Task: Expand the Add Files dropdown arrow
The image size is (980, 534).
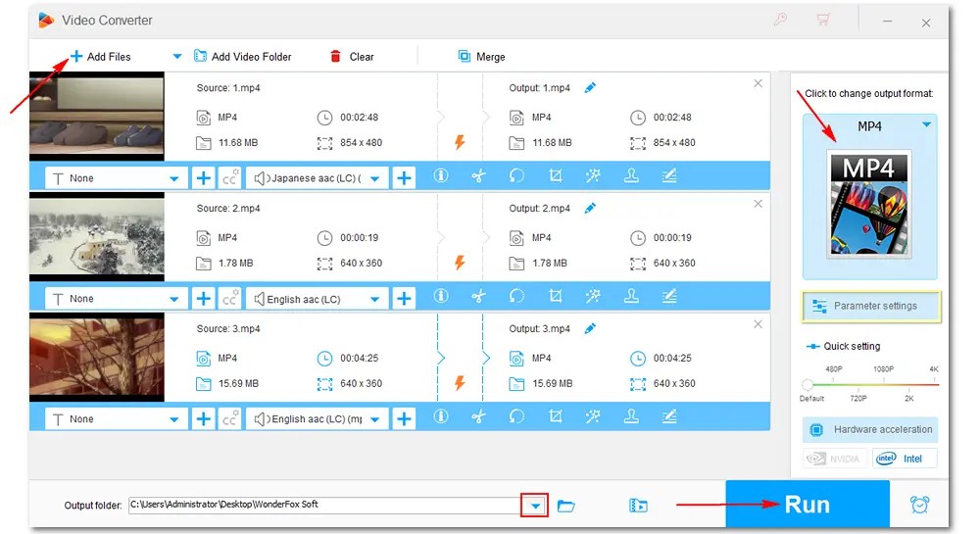Action: 176,56
